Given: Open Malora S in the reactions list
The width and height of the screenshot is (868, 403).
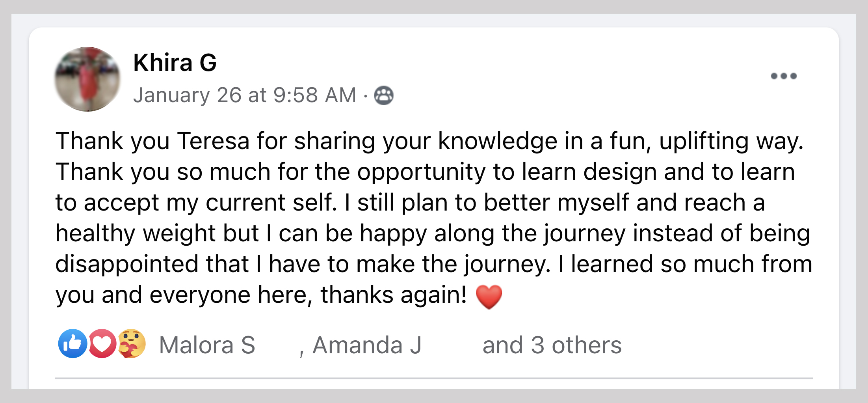Looking at the screenshot, I should coord(207,345).
